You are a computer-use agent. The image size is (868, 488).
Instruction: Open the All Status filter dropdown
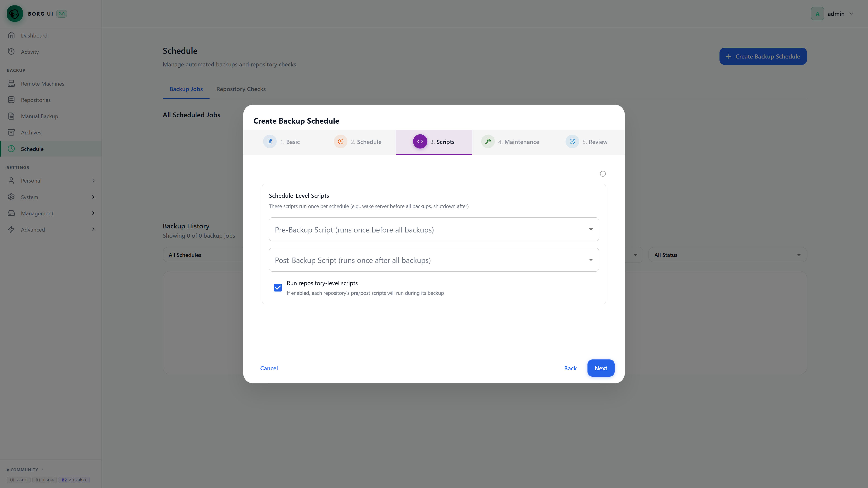coord(727,255)
